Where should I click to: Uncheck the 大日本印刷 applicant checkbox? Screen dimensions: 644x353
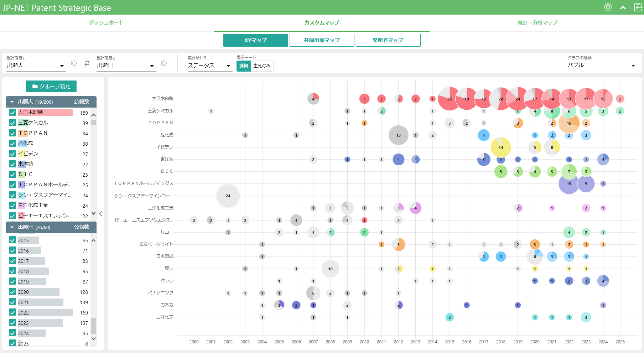click(12, 112)
